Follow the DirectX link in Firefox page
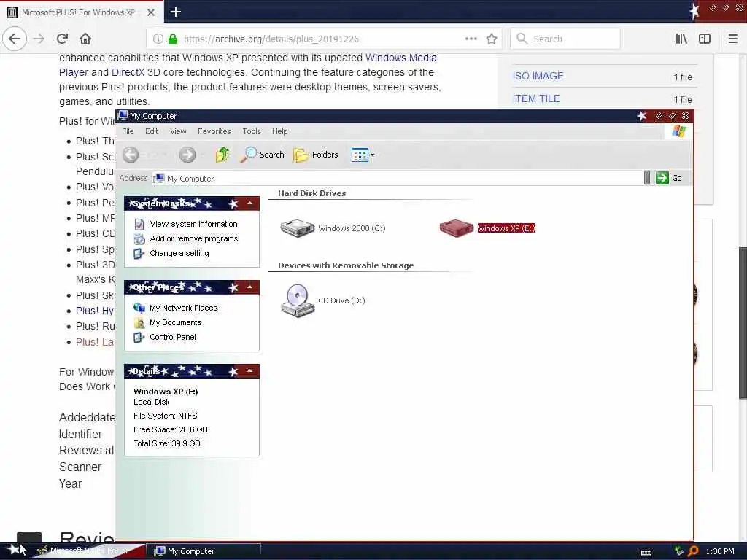Viewport: 747px width, 560px height. 128,72
